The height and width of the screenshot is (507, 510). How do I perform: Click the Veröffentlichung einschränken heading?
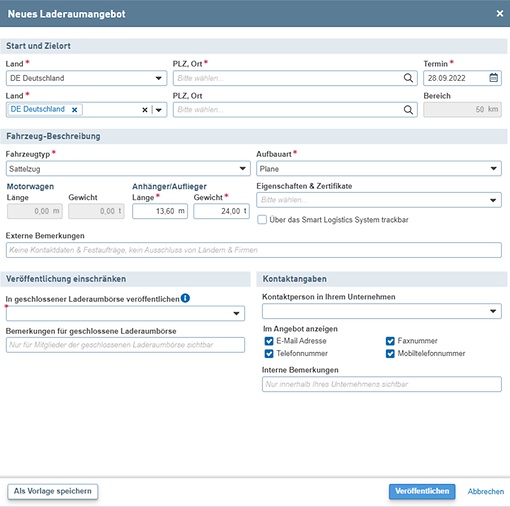pyautogui.click(x=66, y=279)
